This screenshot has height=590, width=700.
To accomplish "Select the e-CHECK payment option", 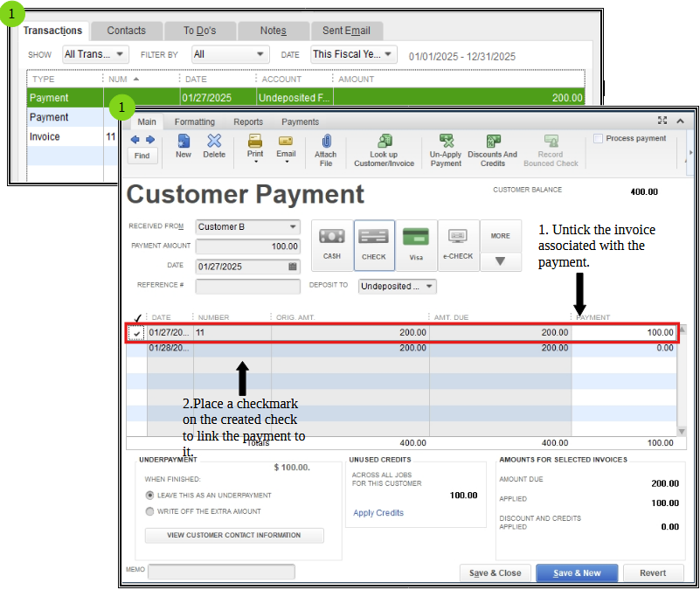I will coord(458,245).
